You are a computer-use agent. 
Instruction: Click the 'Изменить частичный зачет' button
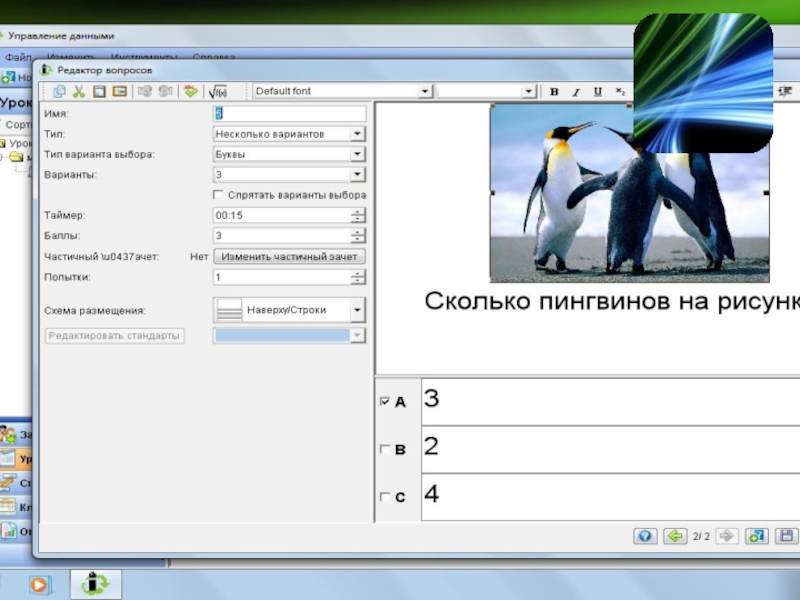tap(289, 256)
